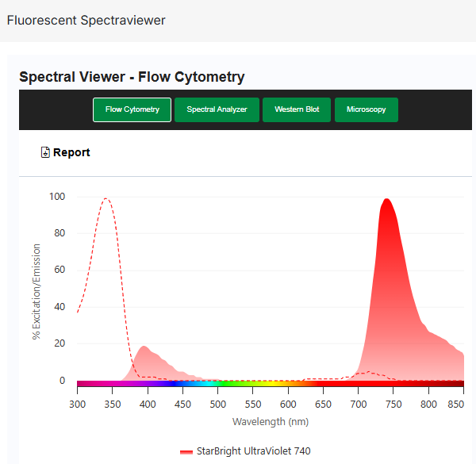This screenshot has width=476, height=464.
Task: Click the 100 label on the y-axis
Action: pos(56,197)
